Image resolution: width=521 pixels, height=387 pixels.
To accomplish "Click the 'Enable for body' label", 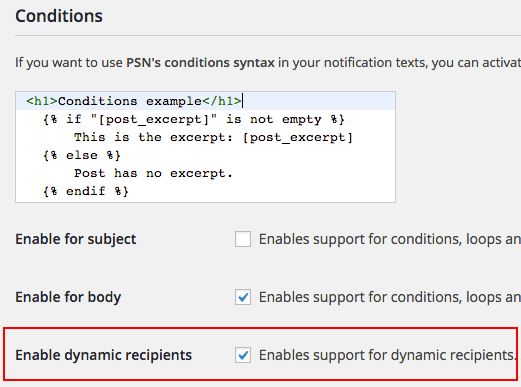I will pyautogui.click(x=68, y=297).
